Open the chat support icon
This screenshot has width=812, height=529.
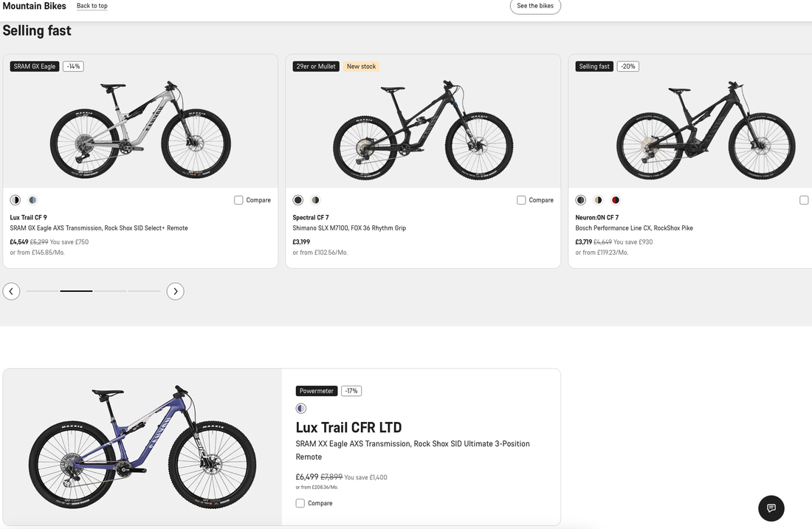coord(771,508)
